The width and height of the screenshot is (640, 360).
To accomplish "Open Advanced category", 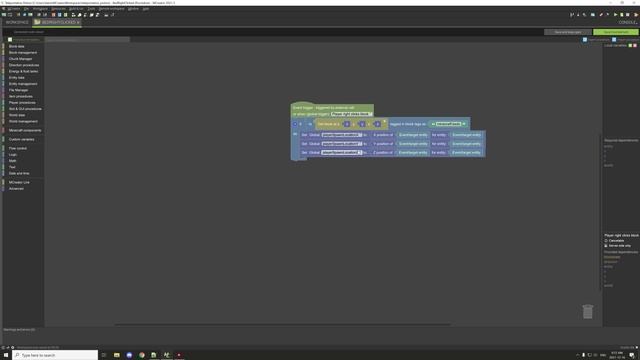I will click(x=16, y=189).
